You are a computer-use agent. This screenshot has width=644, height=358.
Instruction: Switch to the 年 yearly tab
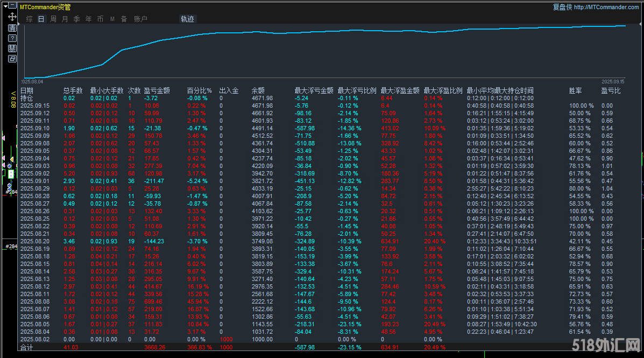tap(88, 18)
